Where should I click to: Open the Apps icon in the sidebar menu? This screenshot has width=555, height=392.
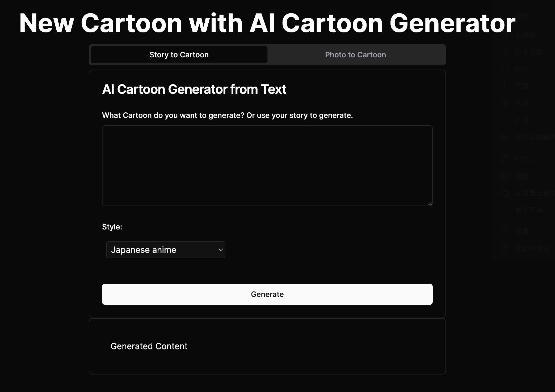[504, 104]
